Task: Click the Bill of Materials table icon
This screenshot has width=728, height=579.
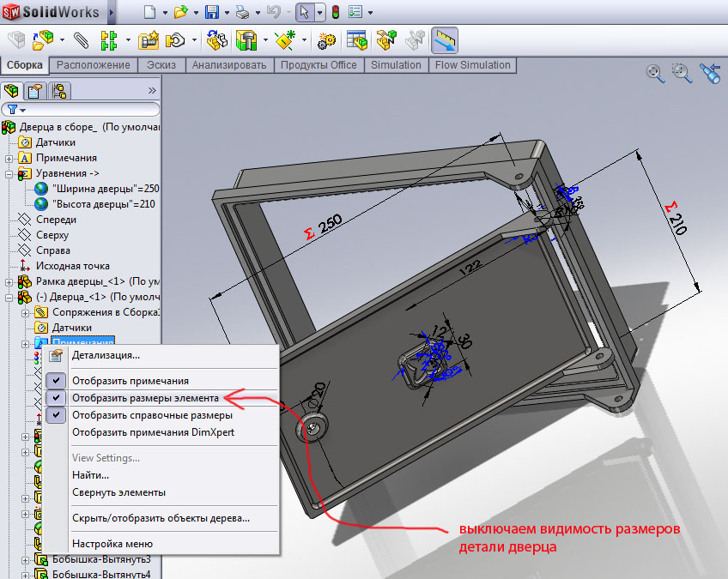Action: pyautogui.click(x=357, y=40)
